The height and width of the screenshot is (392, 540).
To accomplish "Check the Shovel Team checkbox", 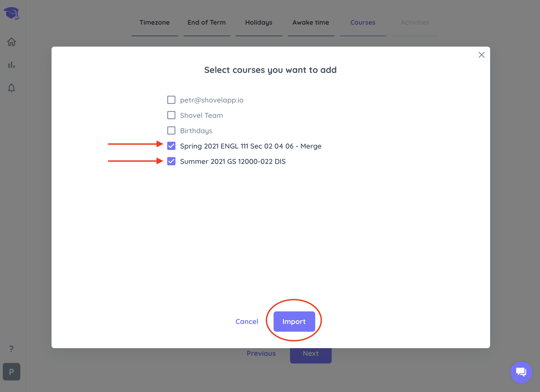I will pyautogui.click(x=171, y=115).
